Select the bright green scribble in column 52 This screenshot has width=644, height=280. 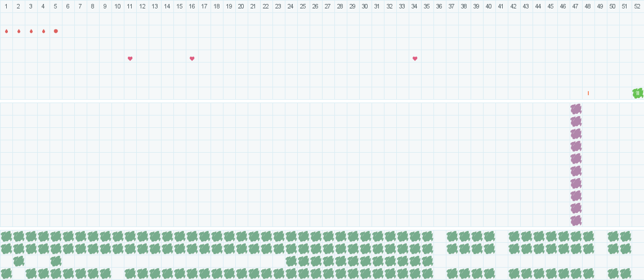click(637, 93)
